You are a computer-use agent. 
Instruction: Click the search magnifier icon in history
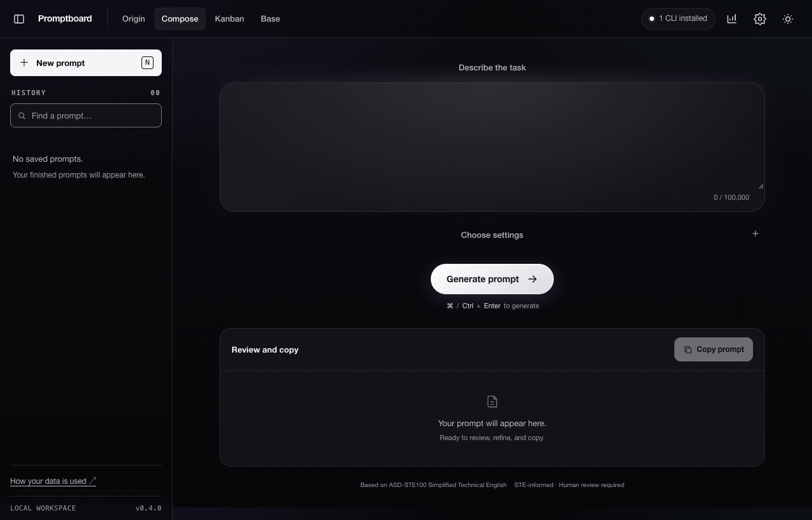click(22, 115)
